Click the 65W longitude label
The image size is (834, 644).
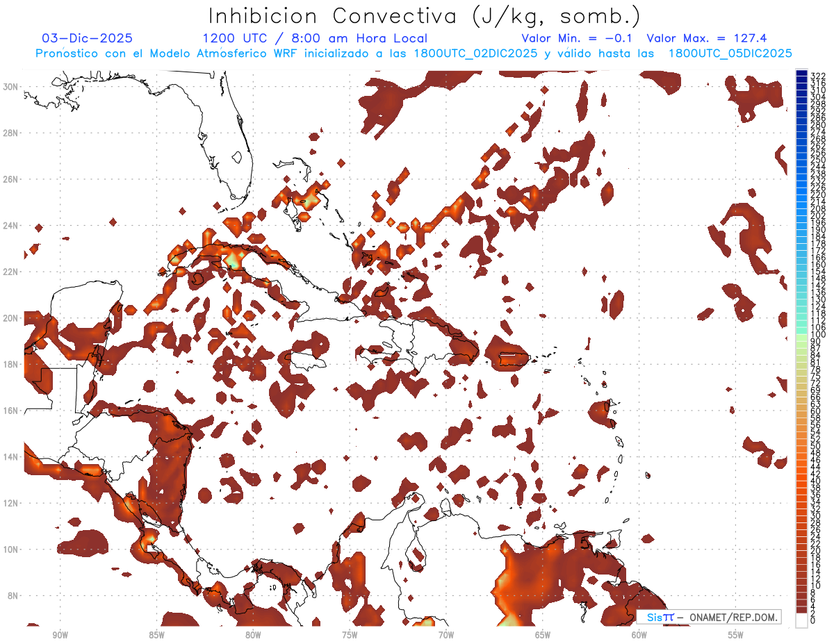click(x=543, y=634)
